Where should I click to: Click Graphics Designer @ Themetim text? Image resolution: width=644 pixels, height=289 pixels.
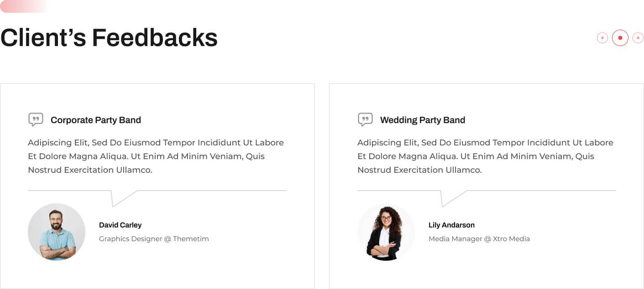point(154,239)
